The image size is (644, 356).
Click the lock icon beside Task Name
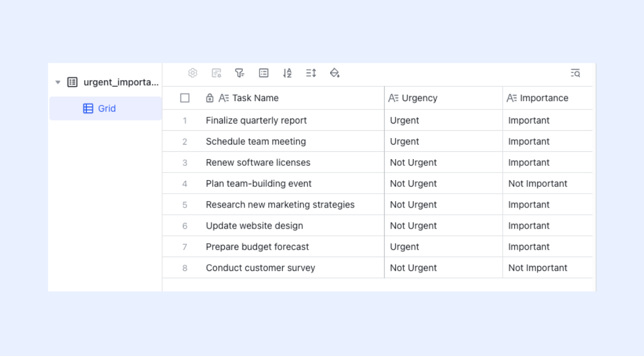pos(209,98)
